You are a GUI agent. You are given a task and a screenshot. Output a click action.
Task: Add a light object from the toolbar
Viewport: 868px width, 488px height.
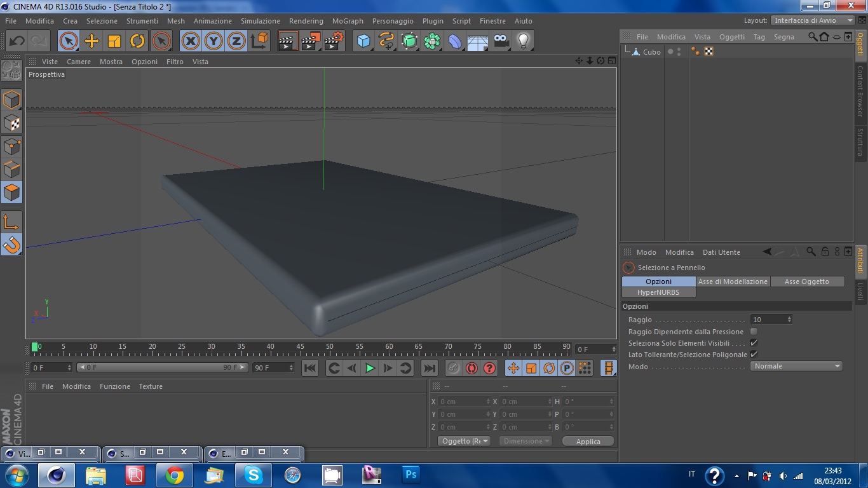pyautogui.click(x=523, y=41)
